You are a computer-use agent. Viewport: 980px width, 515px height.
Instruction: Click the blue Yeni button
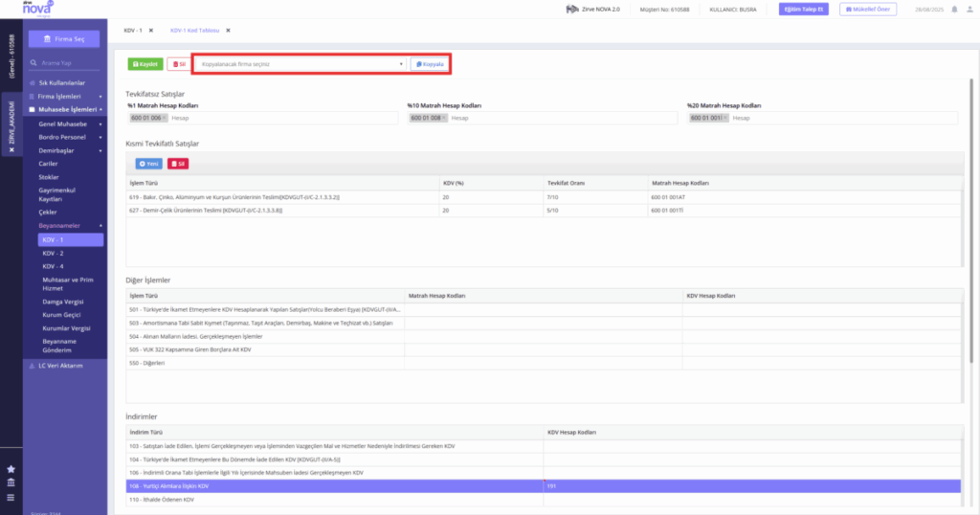coord(148,164)
